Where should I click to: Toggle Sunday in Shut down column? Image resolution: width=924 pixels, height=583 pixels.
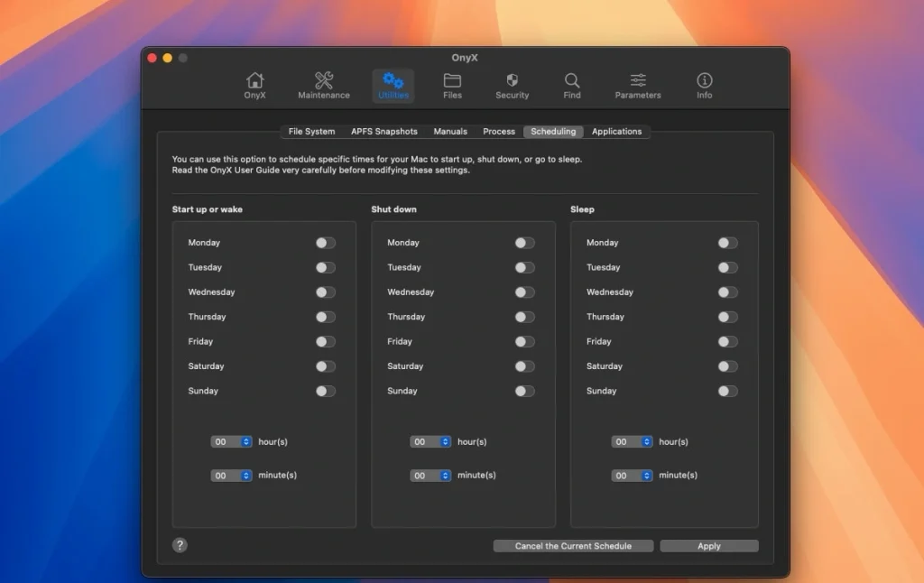coord(524,392)
